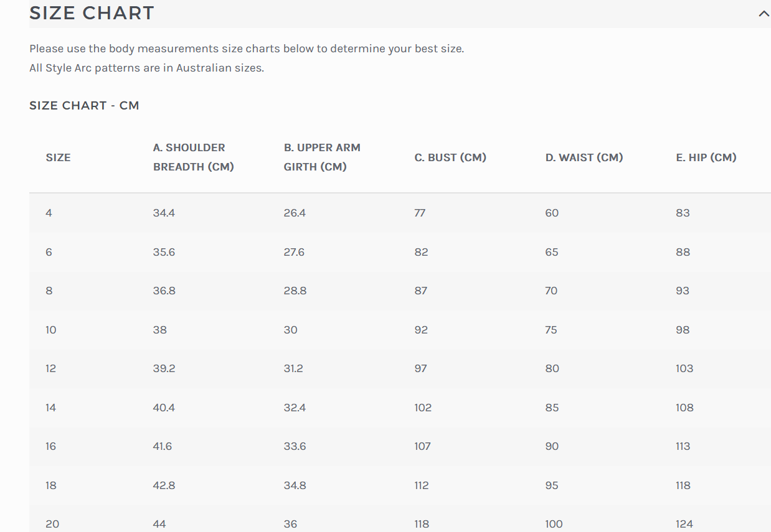Click upper arm girth value 34.8
Image resolution: width=771 pixels, height=532 pixels.
pos(295,485)
